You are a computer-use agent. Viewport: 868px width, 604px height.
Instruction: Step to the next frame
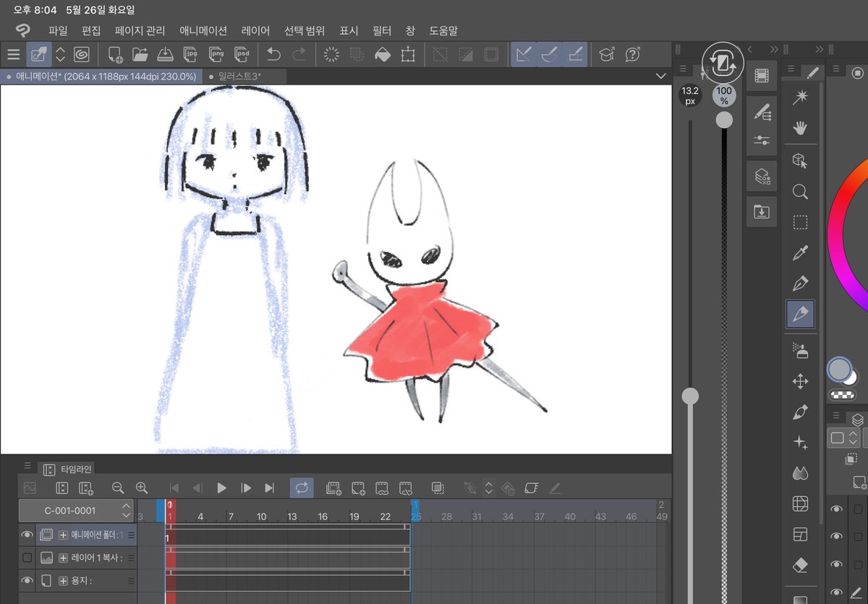click(246, 488)
